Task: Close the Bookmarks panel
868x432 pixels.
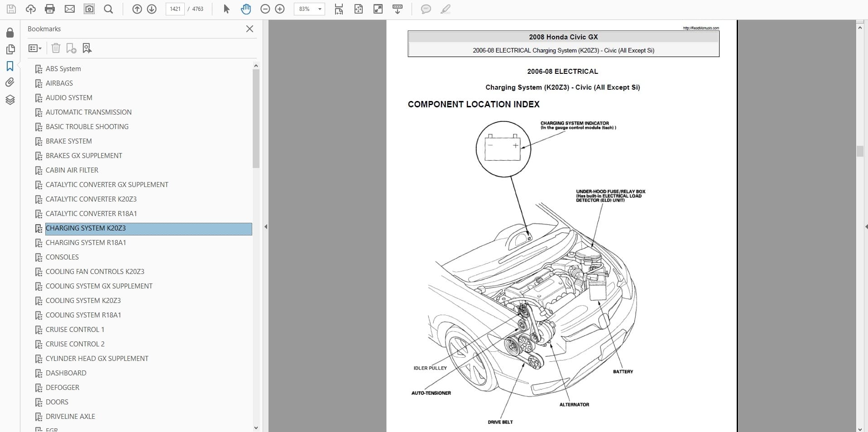Action: pos(249,29)
